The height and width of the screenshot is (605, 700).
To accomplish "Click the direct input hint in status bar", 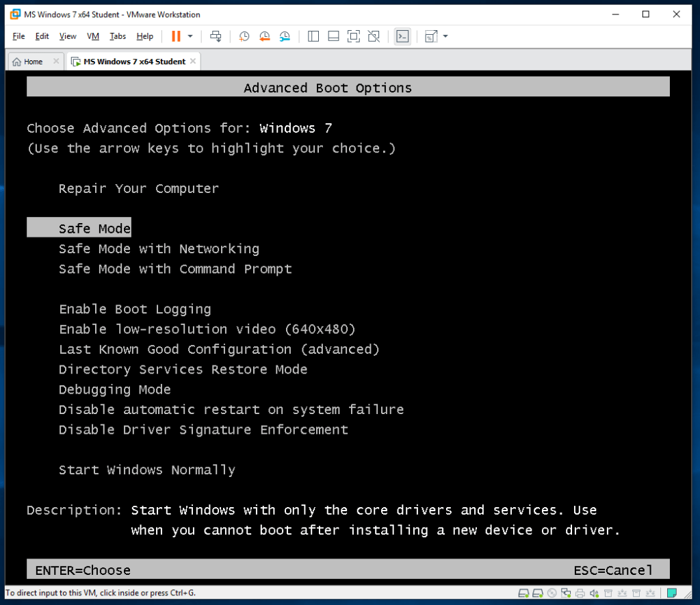I will (101, 593).
